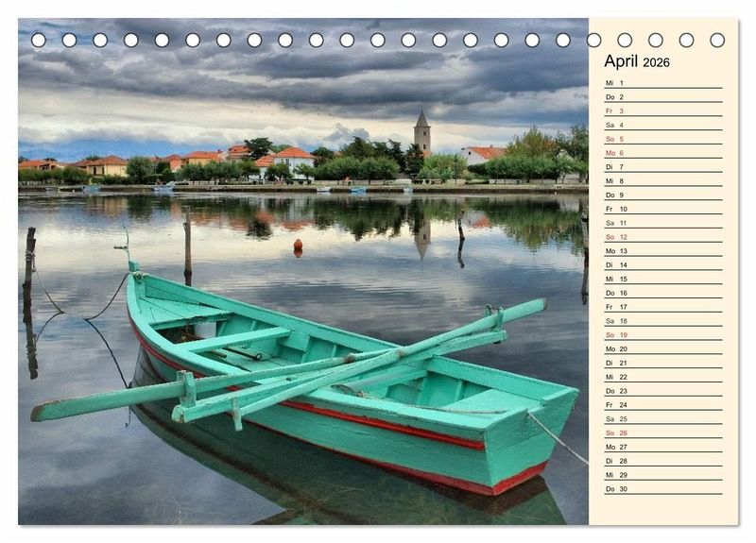Select the red "So 5" row
The width and height of the screenshot is (756, 543).
click(x=663, y=139)
